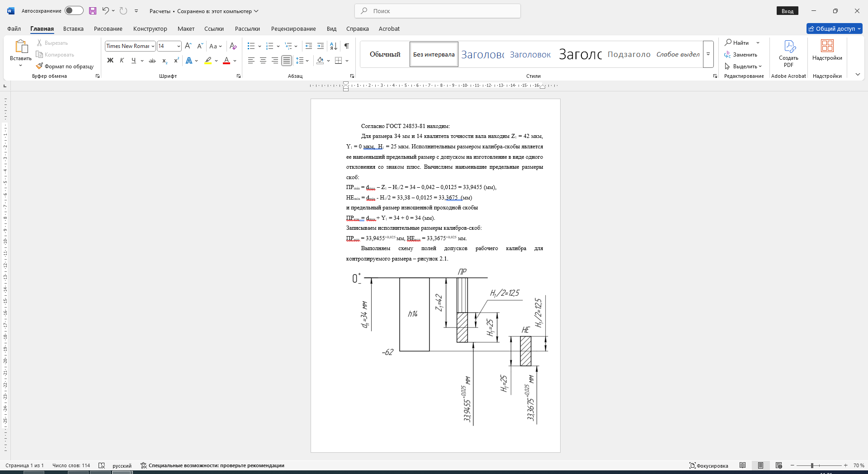Click the Общий доступ share button
868x474 pixels.
pyautogui.click(x=835, y=28)
